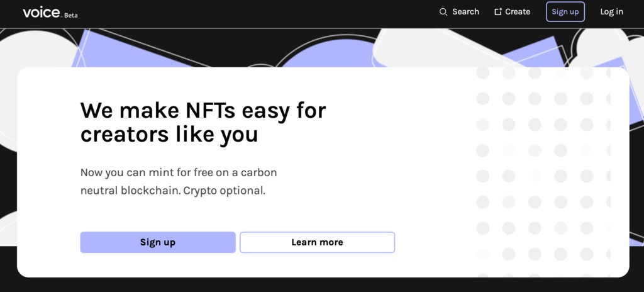Open the Log in link
This screenshot has width=644, height=292.
point(611,12)
